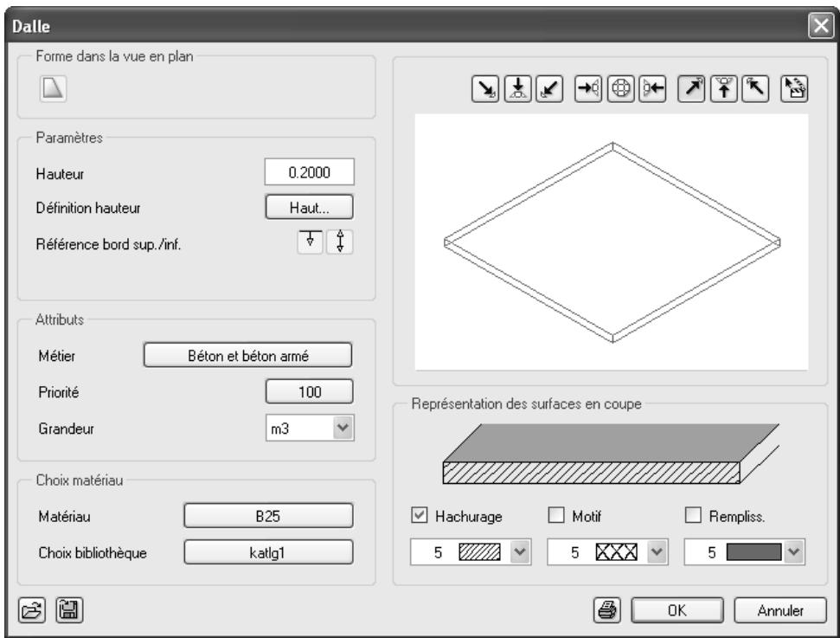Select the rear view up-arrow icon
The image size is (840, 638).
coord(724,88)
